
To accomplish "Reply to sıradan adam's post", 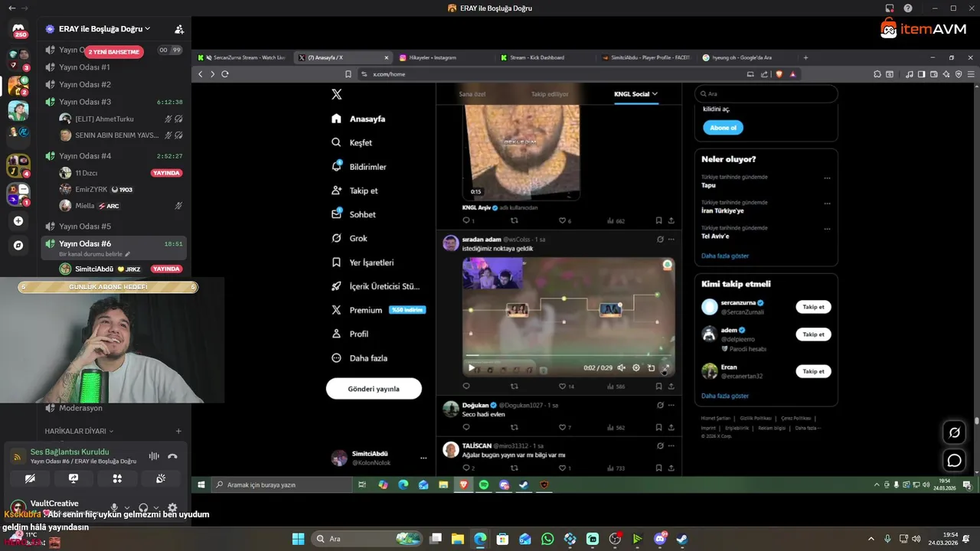I will tap(466, 386).
